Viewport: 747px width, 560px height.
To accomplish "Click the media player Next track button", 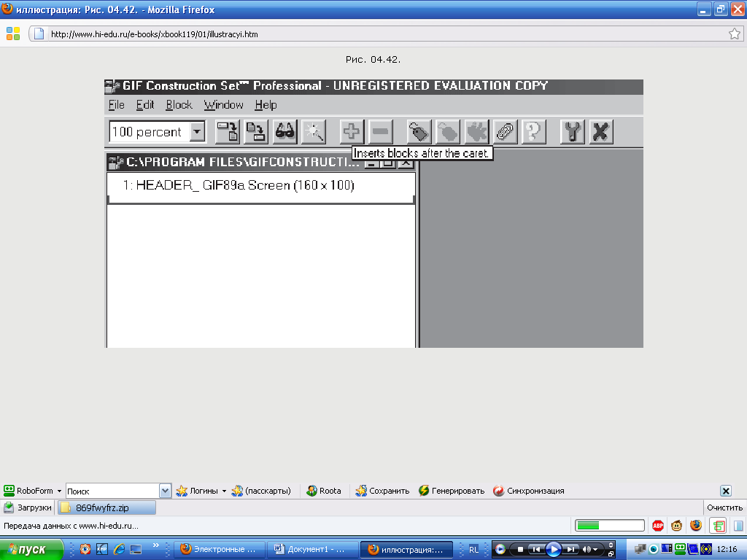I will [x=570, y=550].
